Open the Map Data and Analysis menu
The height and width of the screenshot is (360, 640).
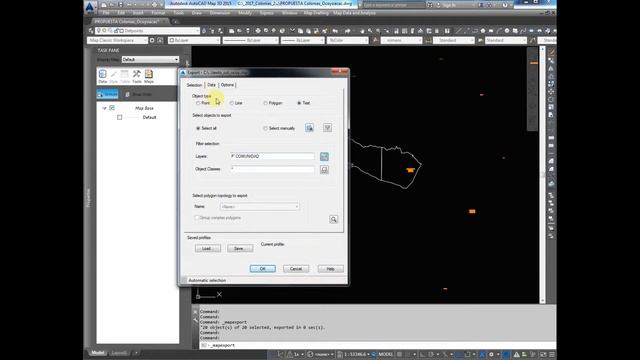coord(354,13)
